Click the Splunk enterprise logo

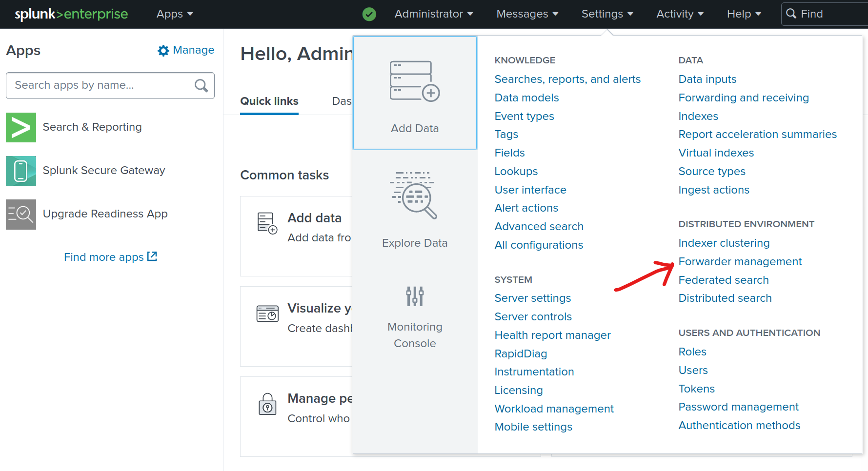(71, 14)
